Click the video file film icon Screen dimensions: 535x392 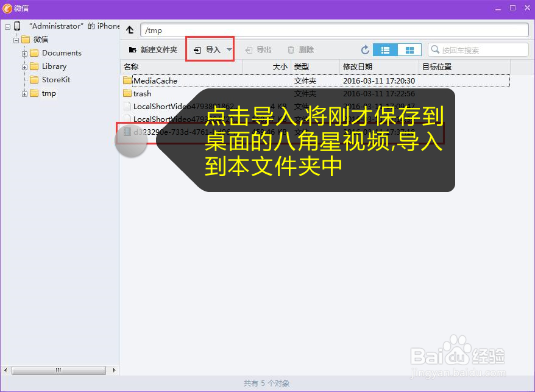(127, 132)
